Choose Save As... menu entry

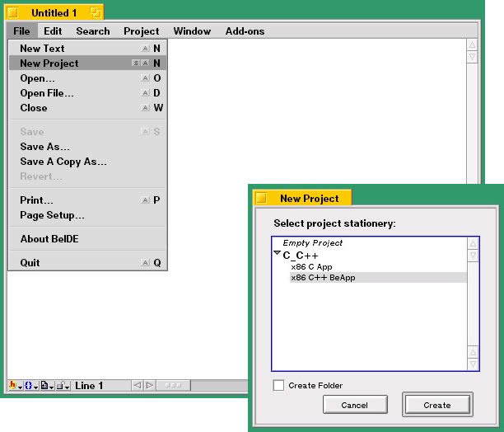87,147
